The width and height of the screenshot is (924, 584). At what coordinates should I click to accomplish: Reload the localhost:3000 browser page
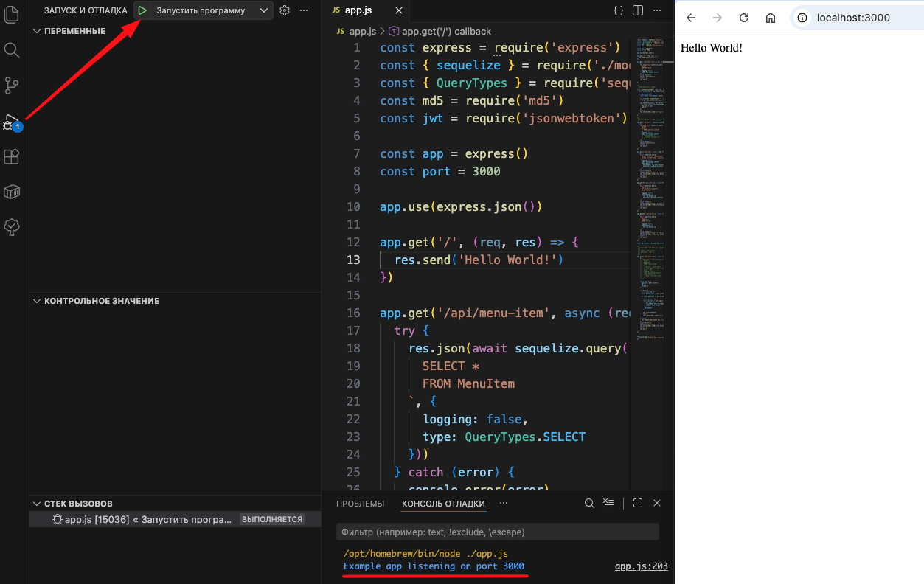click(744, 18)
